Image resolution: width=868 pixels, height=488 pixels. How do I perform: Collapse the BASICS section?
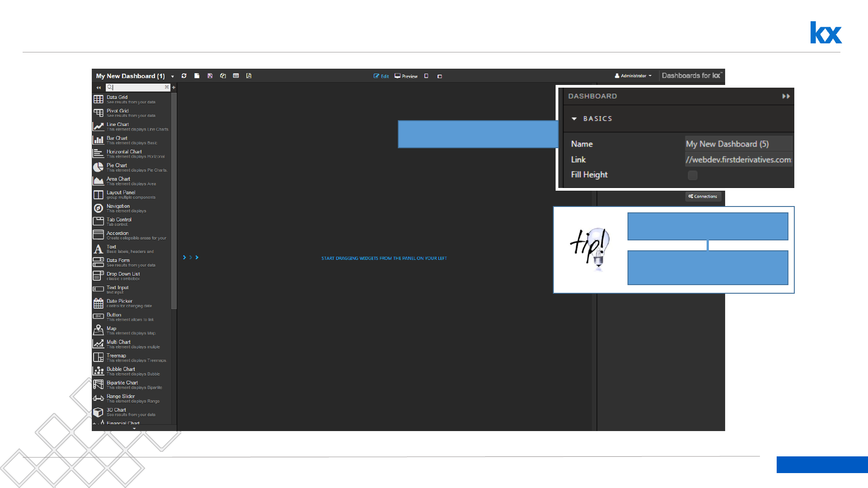[574, 119]
